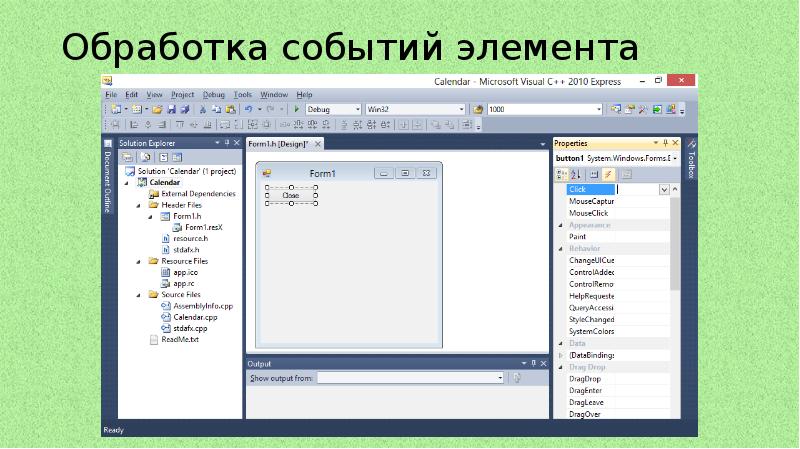Click the Undo toolbar icon
The image size is (800, 449).
pos(247,109)
